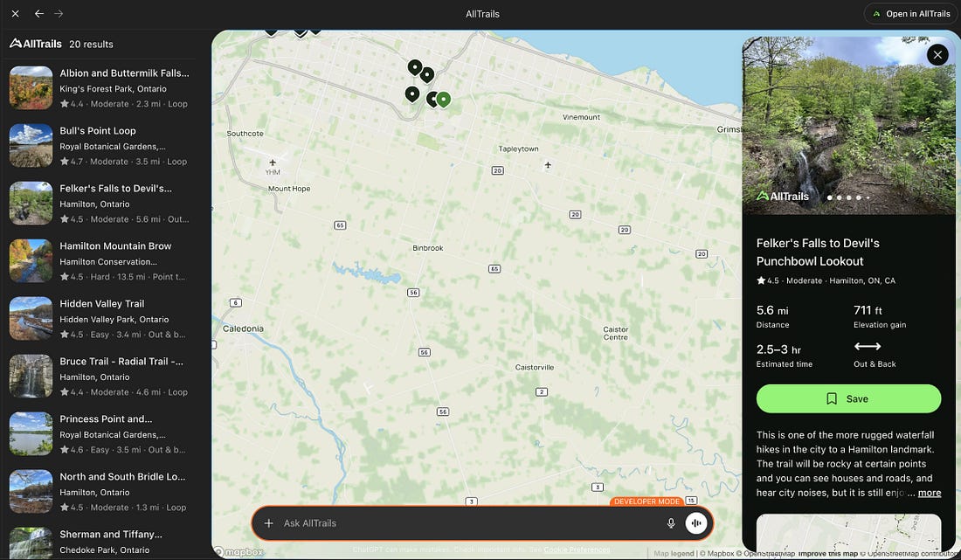Click Improve this map link

point(828,553)
